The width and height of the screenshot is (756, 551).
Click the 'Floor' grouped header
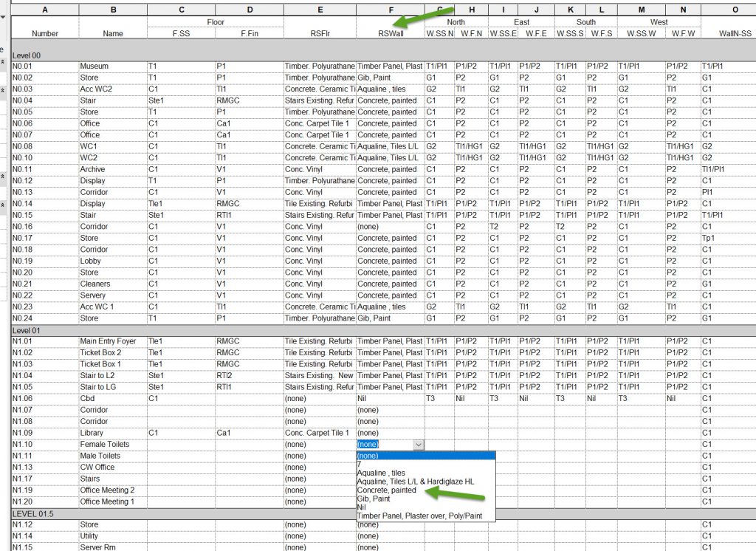(x=216, y=22)
